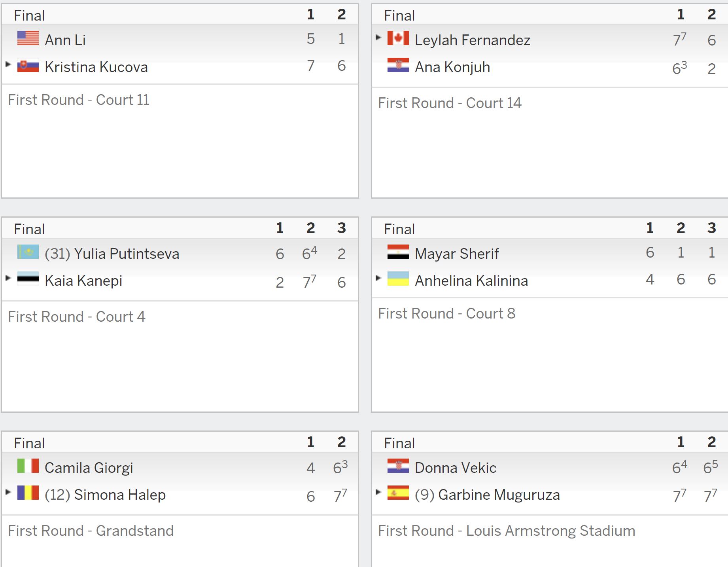Click the USA flag next to Ann Li
The width and height of the screenshot is (728, 567).
tap(28, 38)
